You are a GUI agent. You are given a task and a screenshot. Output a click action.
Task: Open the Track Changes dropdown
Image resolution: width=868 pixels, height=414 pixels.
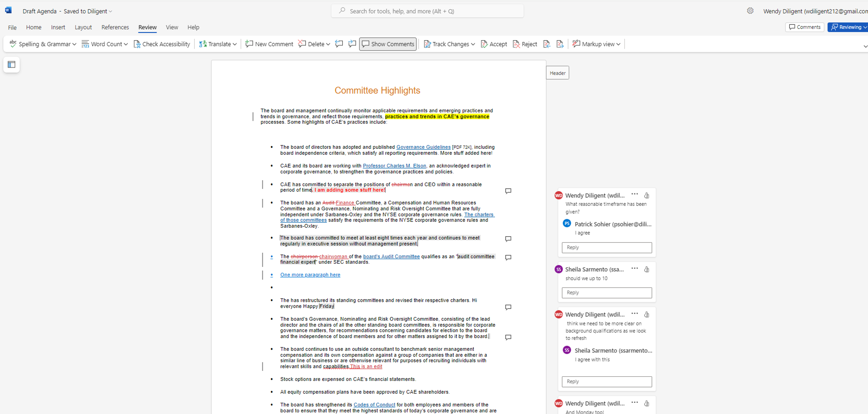(473, 44)
